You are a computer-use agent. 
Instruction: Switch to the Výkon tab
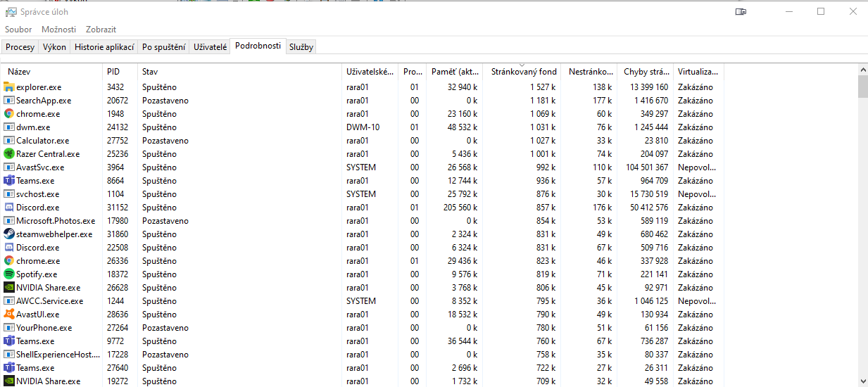[x=54, y=47]
